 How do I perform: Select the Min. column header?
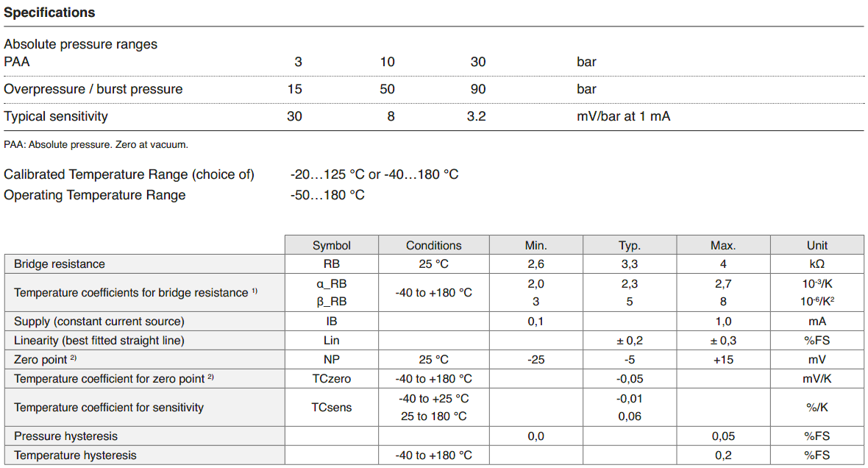pos(536,245)
